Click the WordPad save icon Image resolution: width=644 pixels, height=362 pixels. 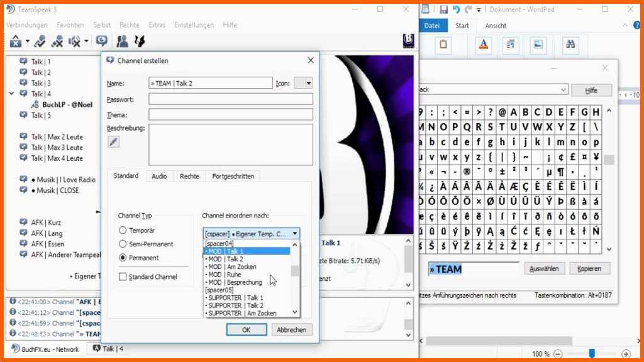coord(443,9)
